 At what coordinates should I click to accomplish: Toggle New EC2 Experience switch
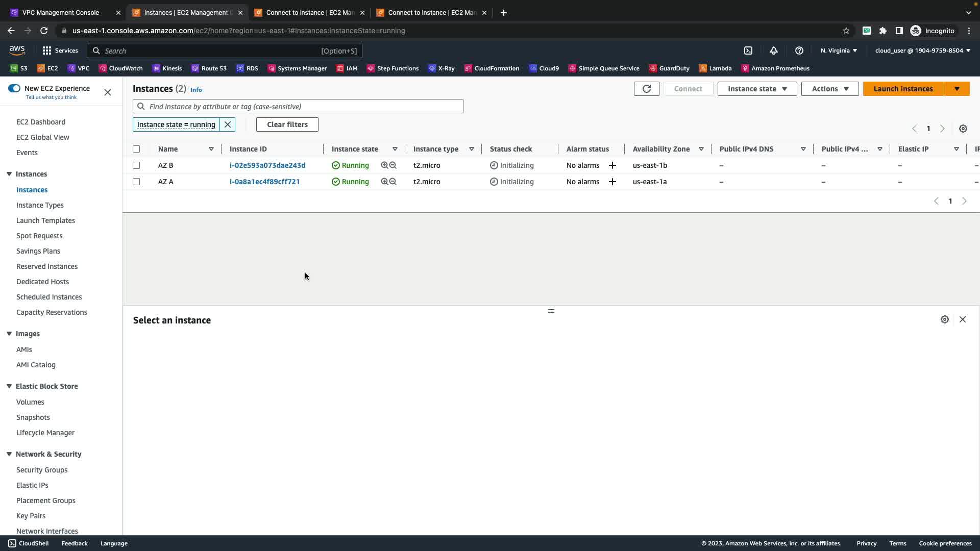coord(14,88)
